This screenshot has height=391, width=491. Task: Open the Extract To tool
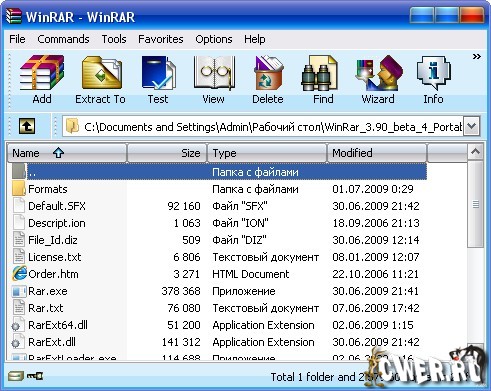click(x=101, y=79)
